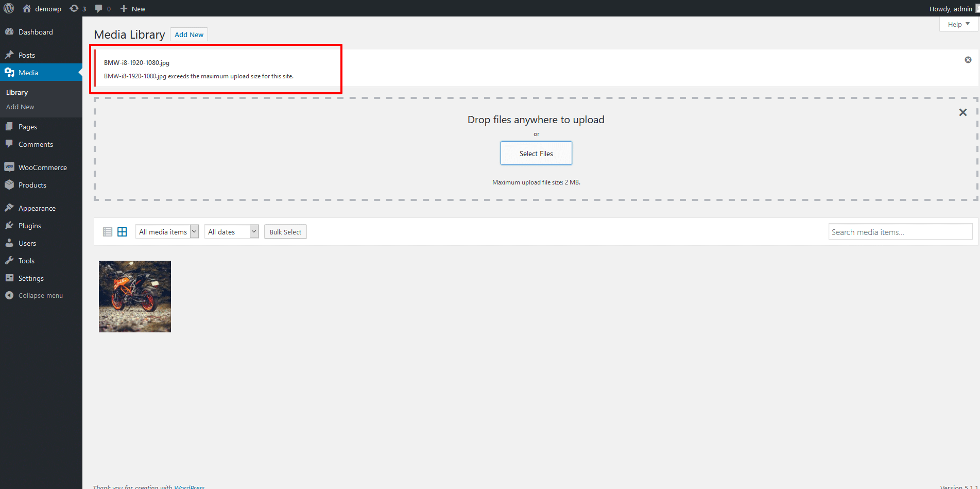Click the New text in admin bar
980x489 pixels.
click(x=139, y=9)
